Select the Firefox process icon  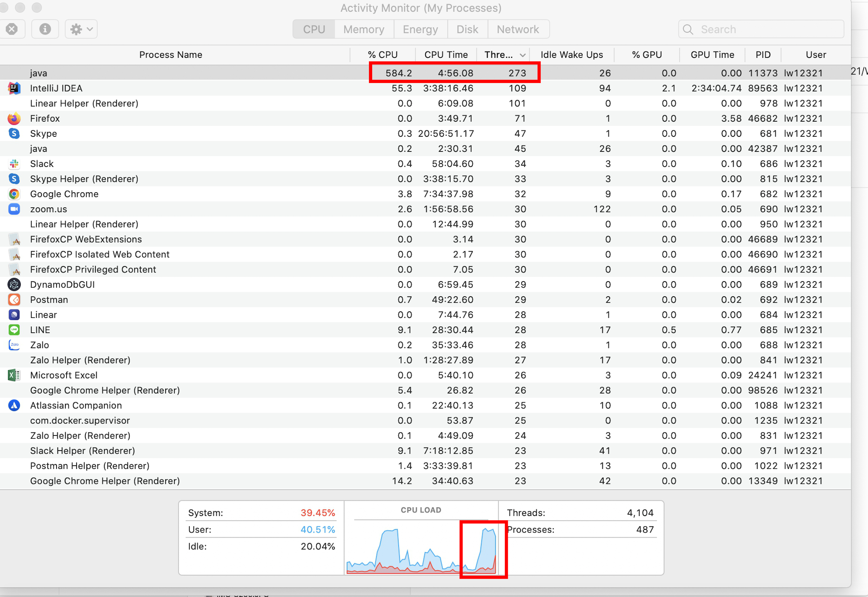[x=14, y=118]
